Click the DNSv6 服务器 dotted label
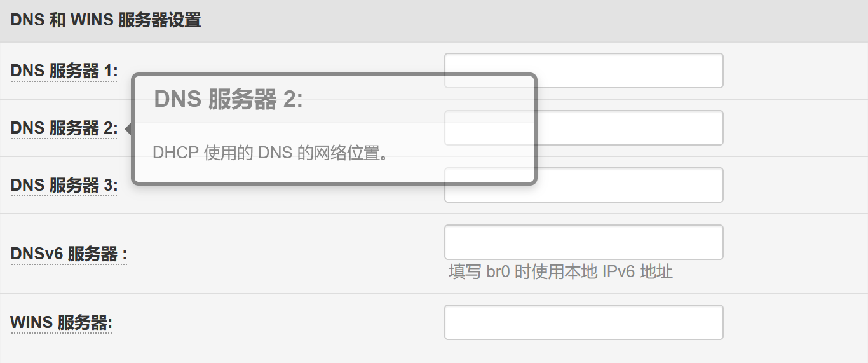868x363 pixels. (69, 254)
